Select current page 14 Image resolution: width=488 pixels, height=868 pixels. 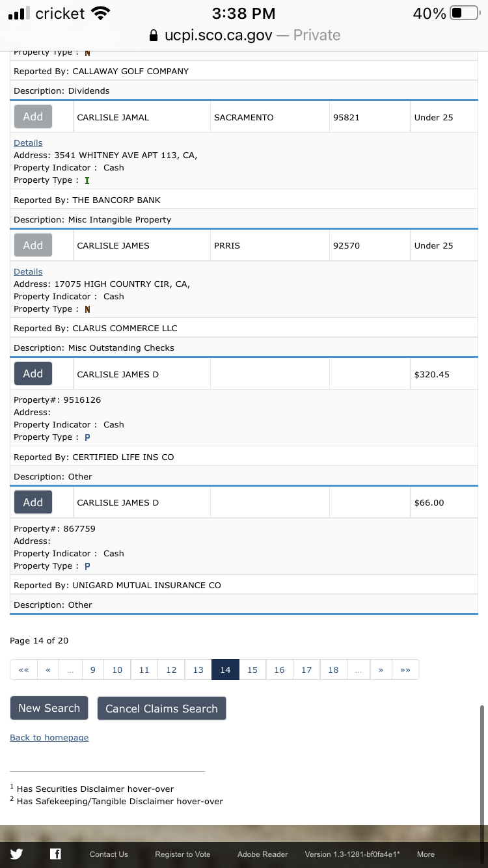click(x=225, y=670)
